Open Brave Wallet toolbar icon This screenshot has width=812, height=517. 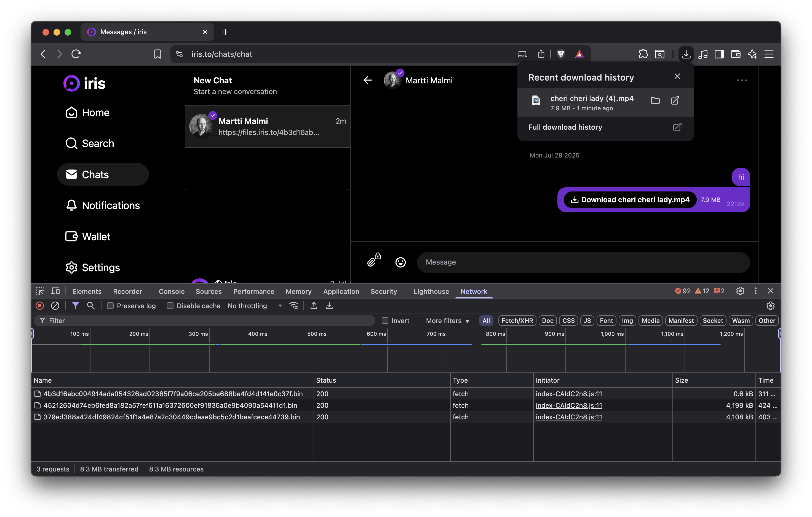(735, 54)
